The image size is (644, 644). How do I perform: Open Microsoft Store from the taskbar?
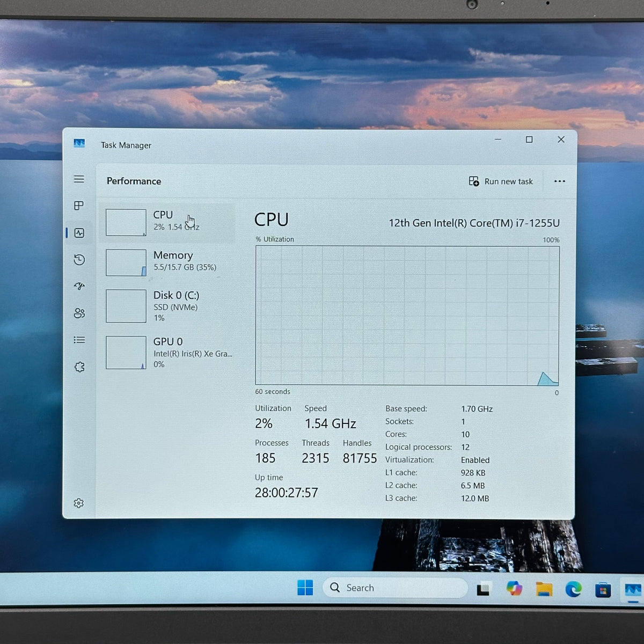pos(603,590)
